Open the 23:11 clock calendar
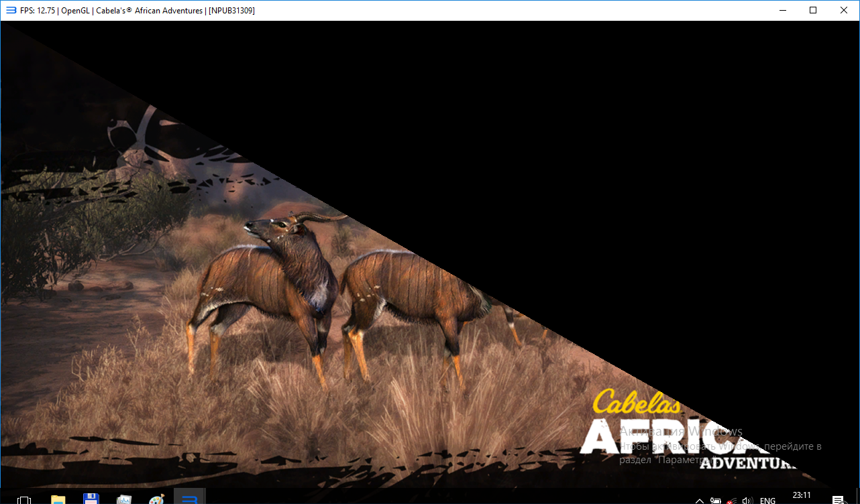 click(x=802, y=496)
